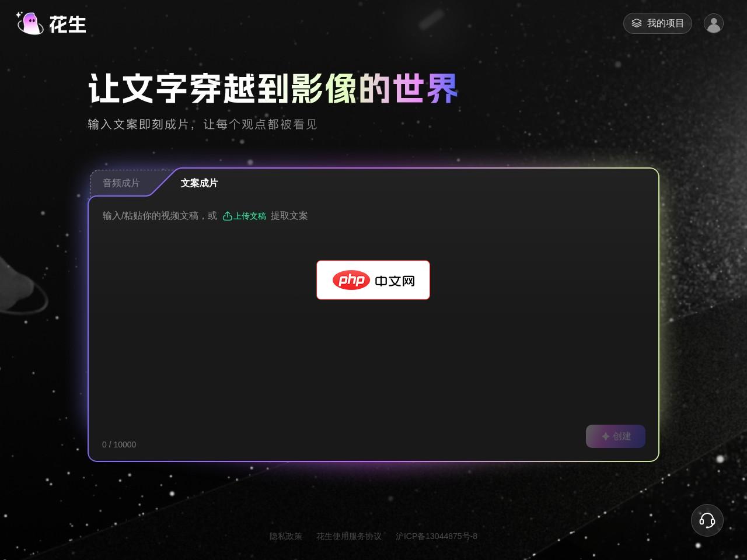Click the 让文字穿越到影像的世界 headline
747x560 pixels.
pyautogui.click(x=273, y=89)
